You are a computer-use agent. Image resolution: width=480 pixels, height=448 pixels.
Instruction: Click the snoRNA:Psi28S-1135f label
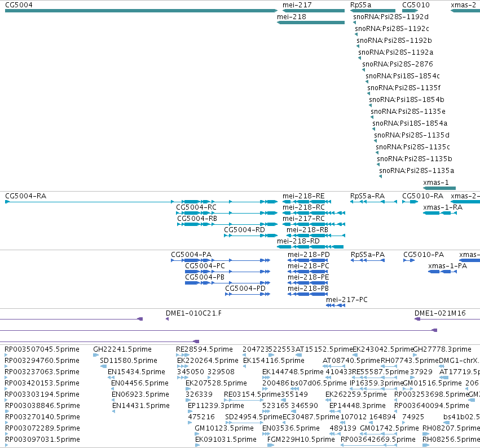coord(404,88)
